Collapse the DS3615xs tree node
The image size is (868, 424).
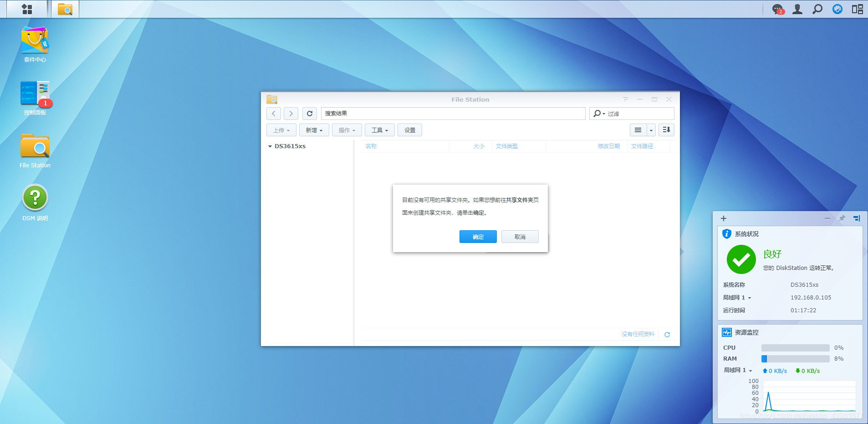(270, 146)
